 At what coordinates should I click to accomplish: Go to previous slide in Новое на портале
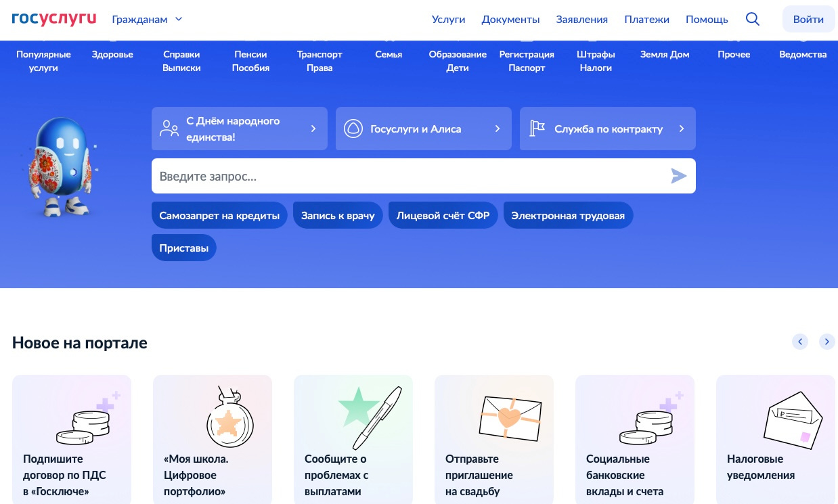pyautogui.click(x=800, y=342)
